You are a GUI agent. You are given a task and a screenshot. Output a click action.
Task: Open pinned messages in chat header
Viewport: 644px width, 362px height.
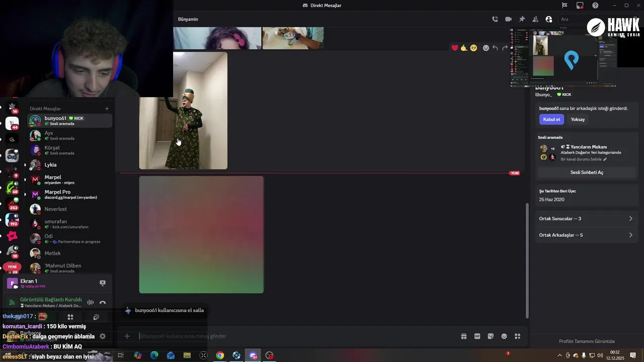[x=522, y=19]
